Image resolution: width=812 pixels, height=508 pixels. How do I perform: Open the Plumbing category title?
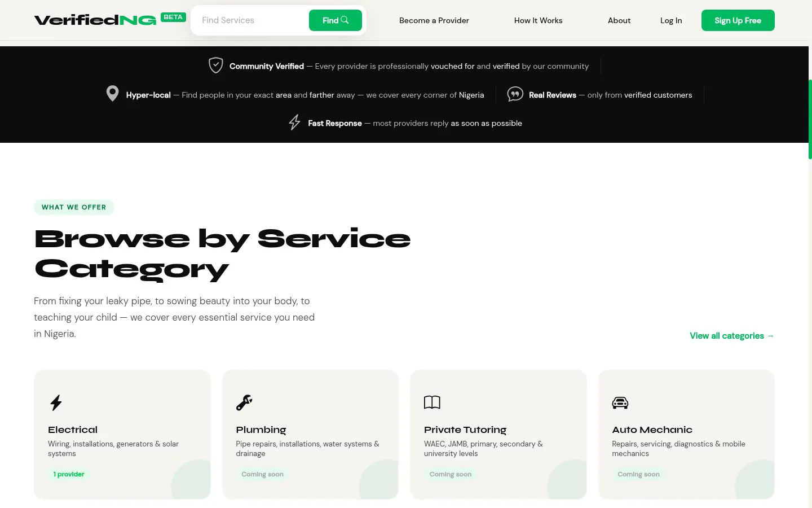click(x=261, y=430)
